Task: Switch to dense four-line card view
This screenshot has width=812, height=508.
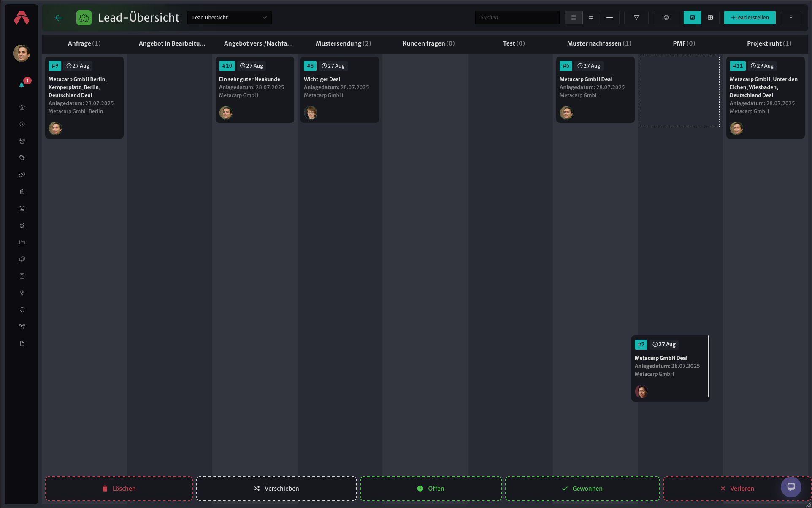Action: click(x=574, y=18)
